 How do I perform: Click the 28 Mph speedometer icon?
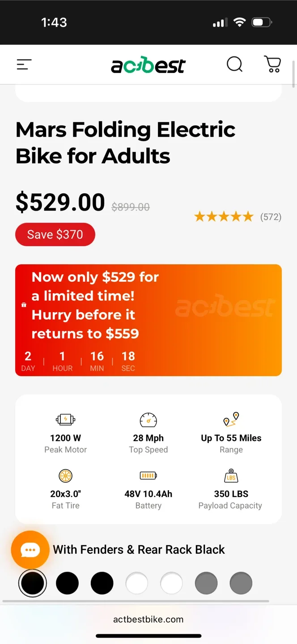(x=148, y=420)
